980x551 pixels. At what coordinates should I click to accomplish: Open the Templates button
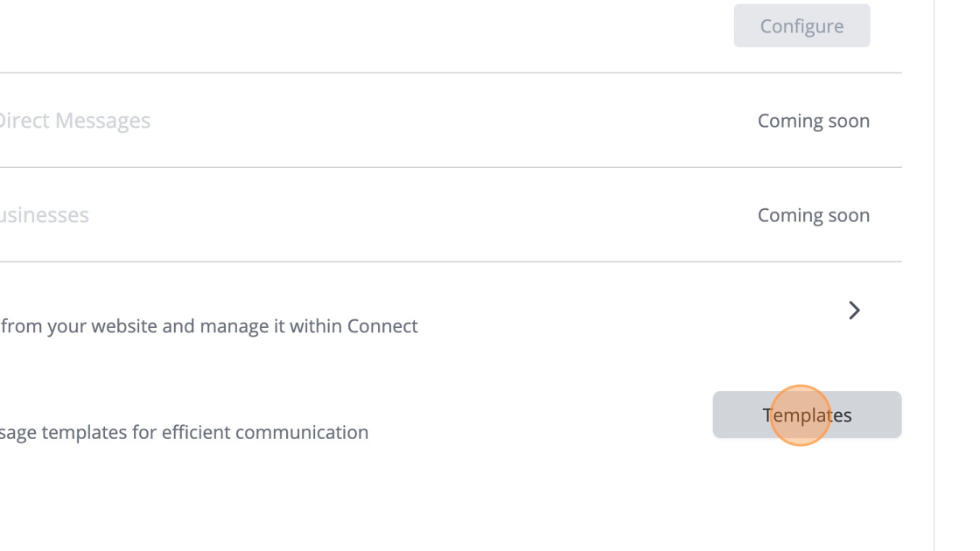coord(807,415)
